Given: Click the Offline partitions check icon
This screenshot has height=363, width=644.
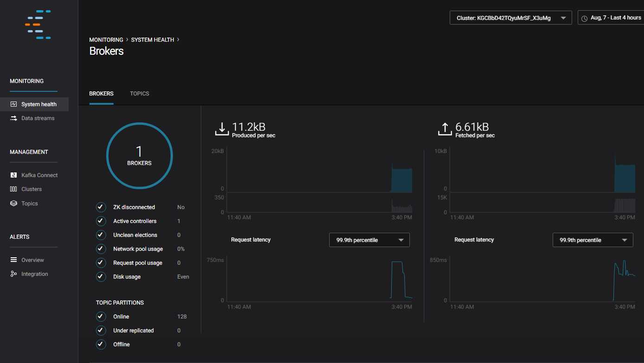Looking at the screenshot, I should click(x=101, y=344).
